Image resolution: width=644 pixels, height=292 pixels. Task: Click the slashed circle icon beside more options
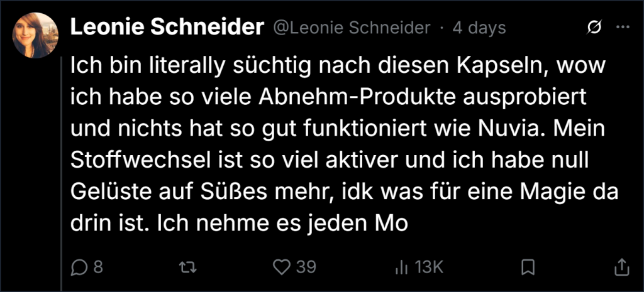pyautogui.click(x=595, y=28)
